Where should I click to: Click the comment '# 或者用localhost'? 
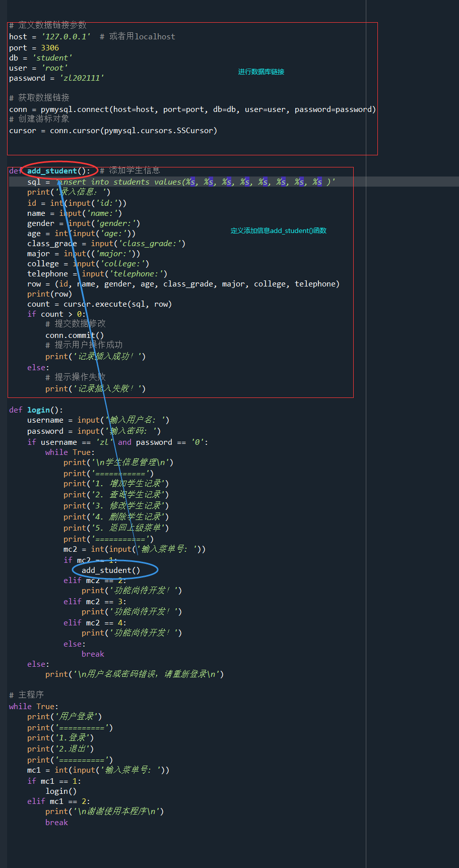coord(138,36)
